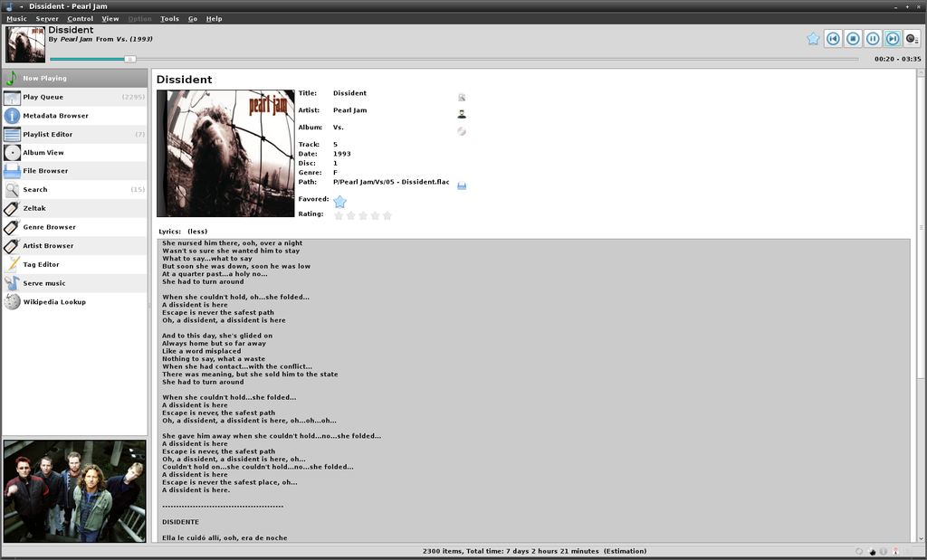Set the rating to three stars

363,215
